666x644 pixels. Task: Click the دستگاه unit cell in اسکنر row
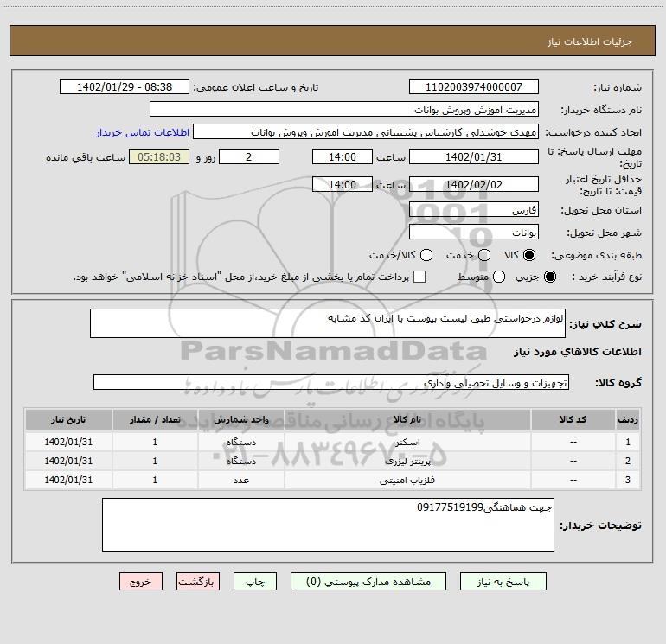coord(240,442)
